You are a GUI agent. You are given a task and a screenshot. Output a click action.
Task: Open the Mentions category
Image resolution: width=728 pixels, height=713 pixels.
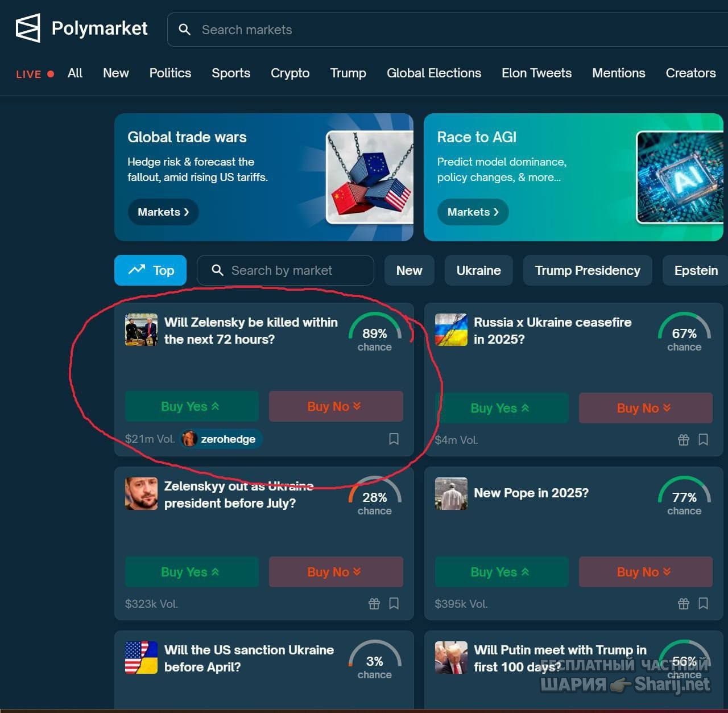619,73
